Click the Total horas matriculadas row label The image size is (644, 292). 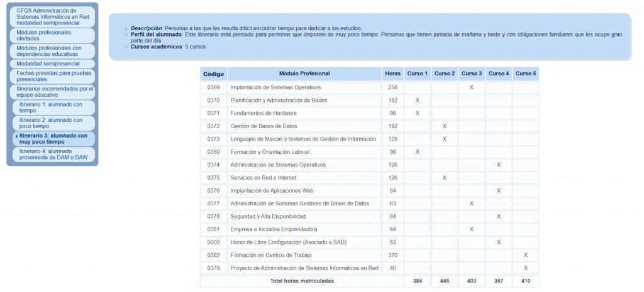pyautogui.click(x=302, y=281)
